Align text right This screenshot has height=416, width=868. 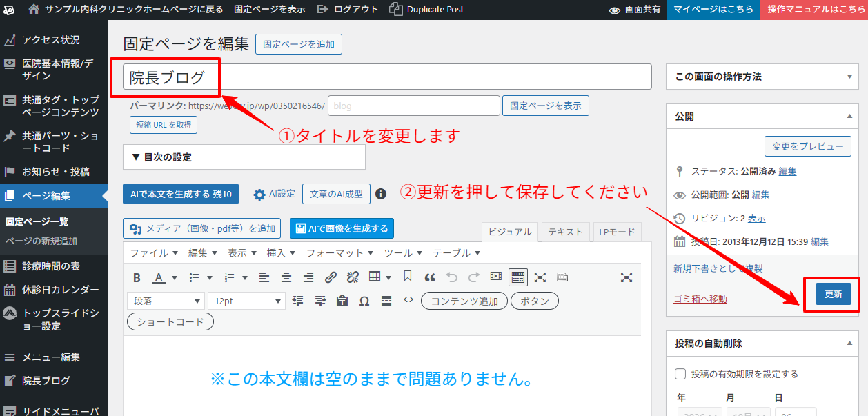coord(308,277)
